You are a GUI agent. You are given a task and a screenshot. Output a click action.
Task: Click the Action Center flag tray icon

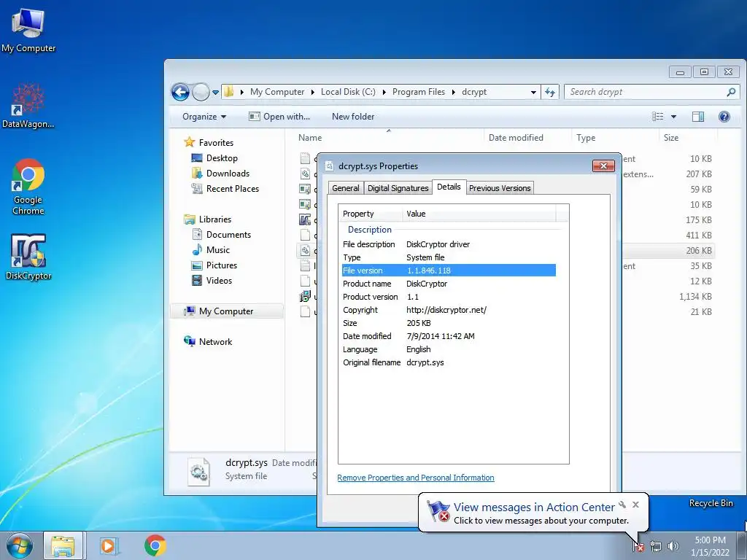(638, 546)
